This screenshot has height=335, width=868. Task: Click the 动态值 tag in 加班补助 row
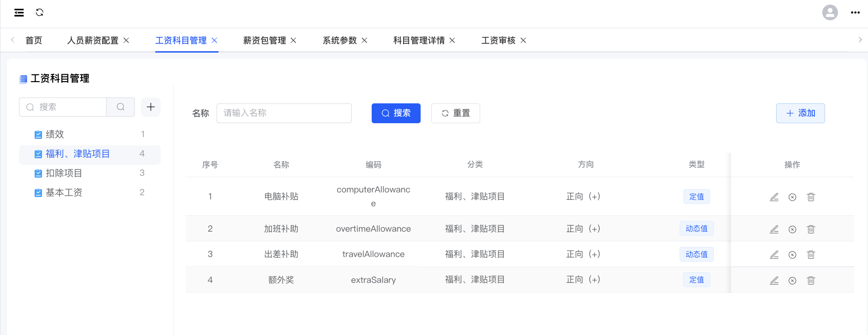point(696,228)
